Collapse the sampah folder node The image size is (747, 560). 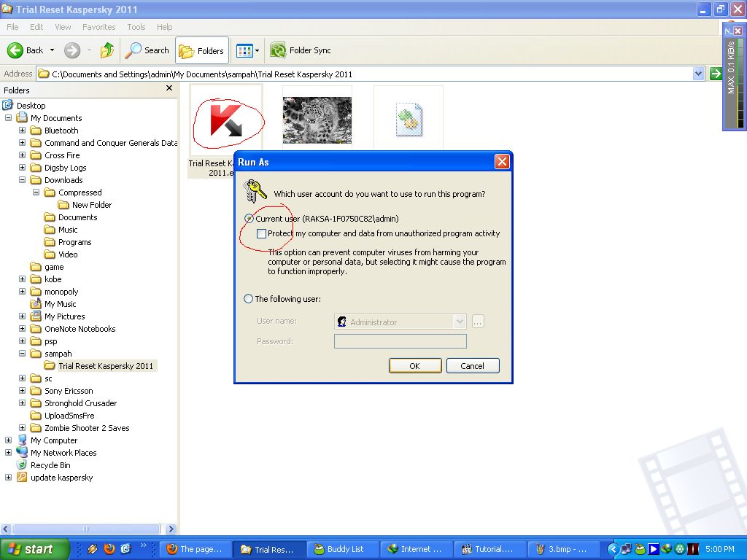pyautogui.click(x=22, y=354)
